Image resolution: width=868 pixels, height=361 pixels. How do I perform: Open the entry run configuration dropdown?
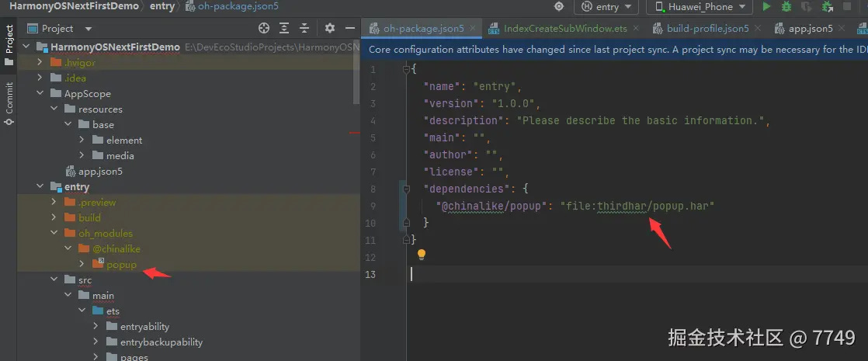click(606, 7)
